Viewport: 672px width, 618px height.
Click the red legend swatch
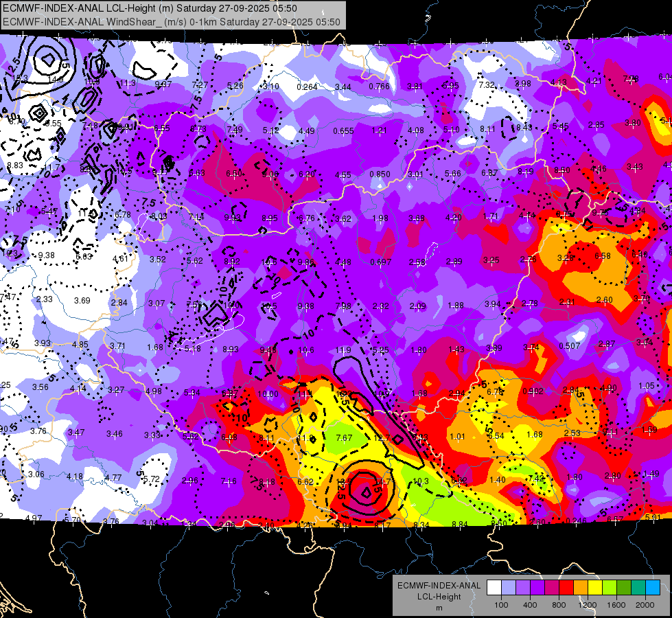tap(566, 588)
